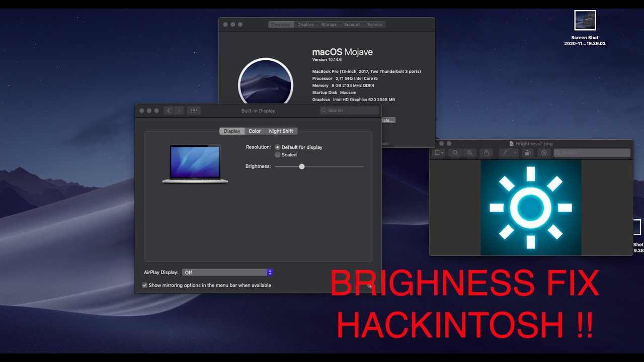This screenshot has height=362, width=644.
Task: Click the Brightness slider knob
Action: [x=302, y=166]
